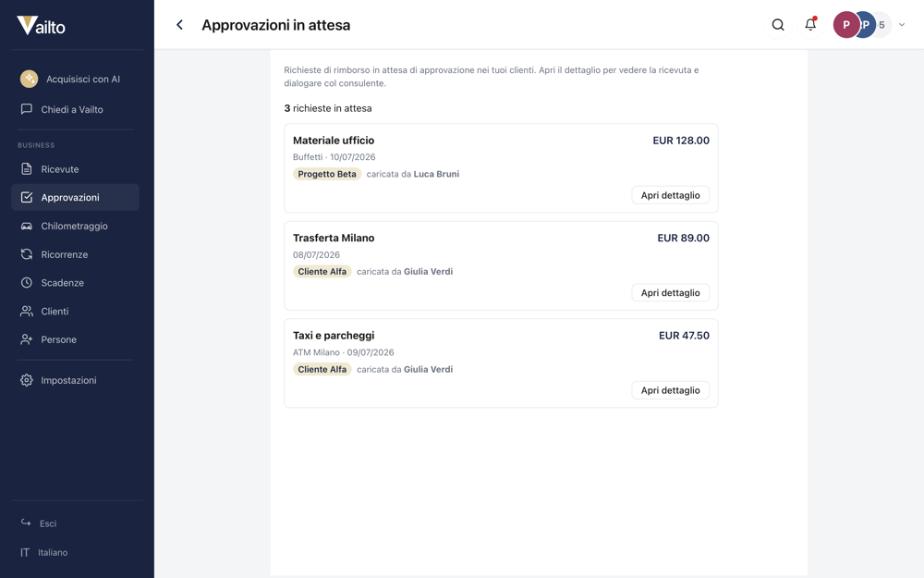Expand the account dropdown chevron
Image resolution: width=924 pixels, height=578 pixels.
(902, 25)
